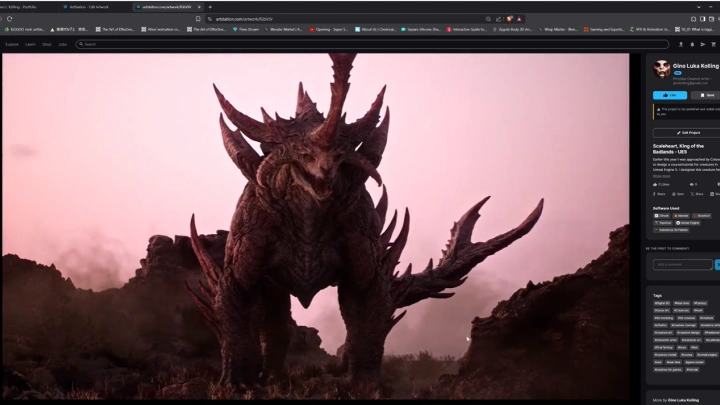This screenshot has height=405, width=720.
Task: Open the Interactive Guide to bookmark
Action: [467, 29]
